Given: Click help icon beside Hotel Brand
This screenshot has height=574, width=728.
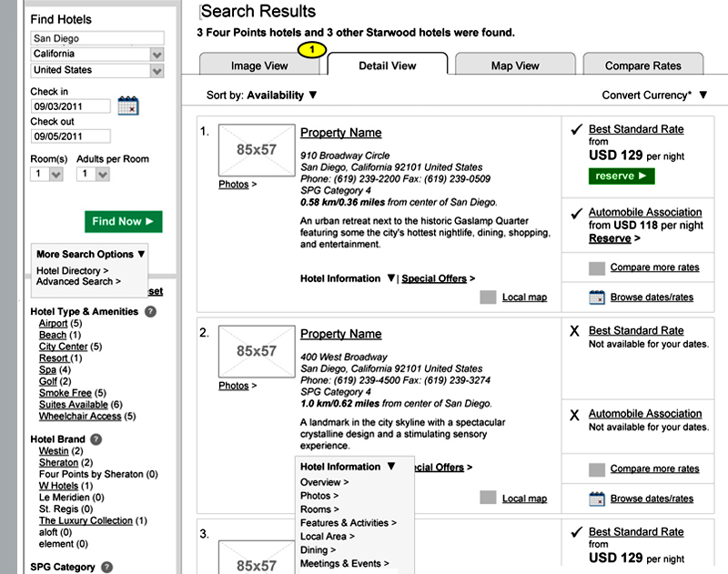Looking at the screenshot, I should point(96,439).
